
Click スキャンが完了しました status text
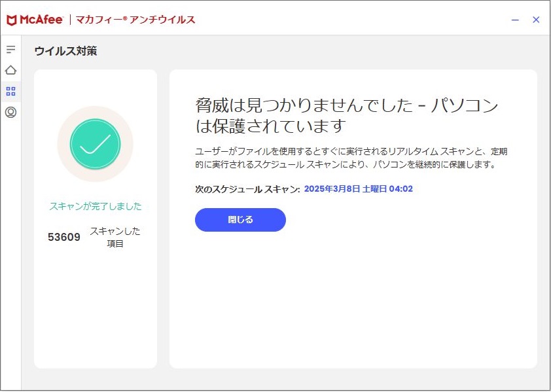click(96, 205)
